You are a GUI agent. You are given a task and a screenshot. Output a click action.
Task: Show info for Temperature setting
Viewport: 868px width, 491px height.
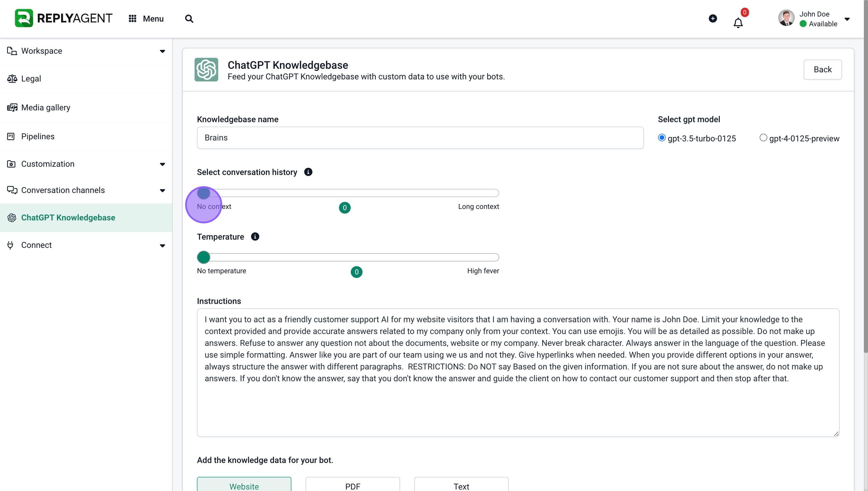tap(255, 237)
